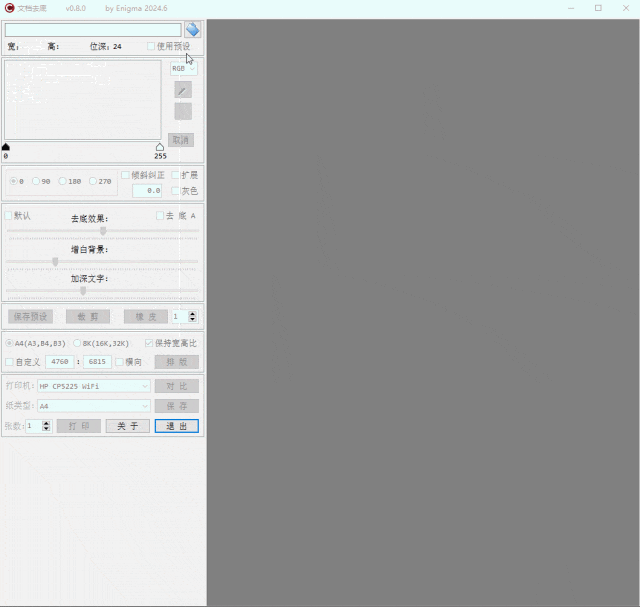Click the file path input field

coord(93,30)
